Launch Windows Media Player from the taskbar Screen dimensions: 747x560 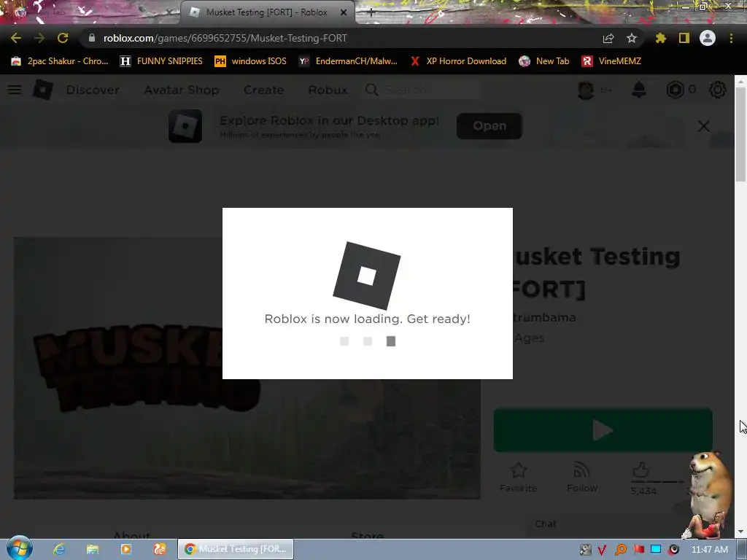coord(125,549)
